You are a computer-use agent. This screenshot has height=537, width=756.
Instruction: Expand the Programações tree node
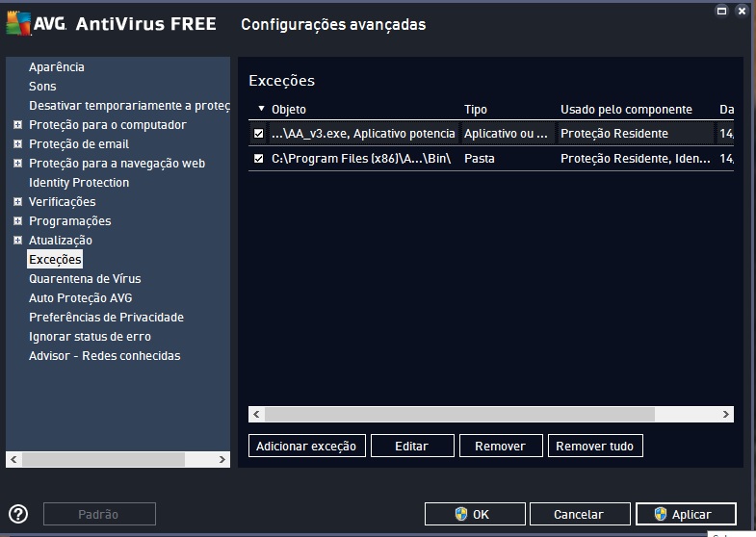click(x=18, y=221)
